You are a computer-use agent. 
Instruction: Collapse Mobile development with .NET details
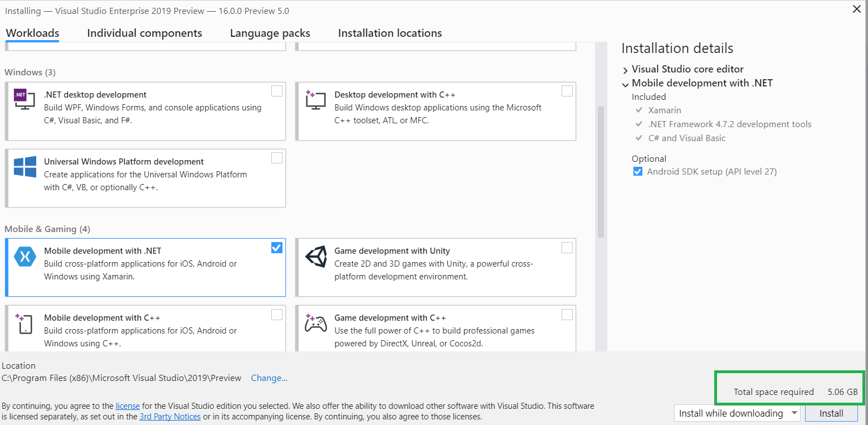point(625,84)
